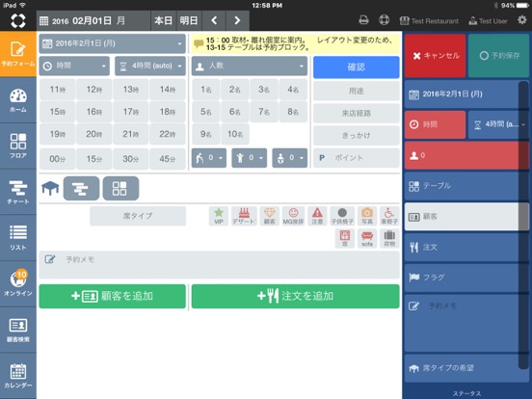Click the 来店経路 field
The image size is (532, 399).
tap(357, 113)
